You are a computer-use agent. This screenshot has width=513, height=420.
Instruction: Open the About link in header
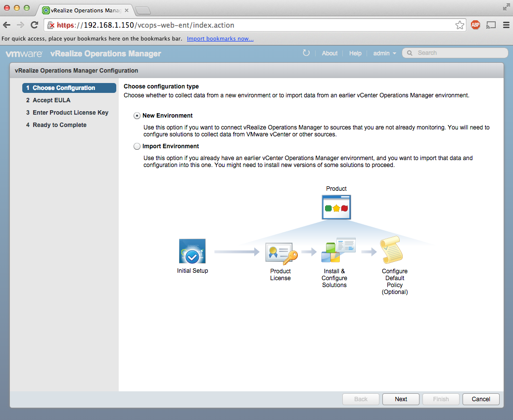(x=329, y=53)
